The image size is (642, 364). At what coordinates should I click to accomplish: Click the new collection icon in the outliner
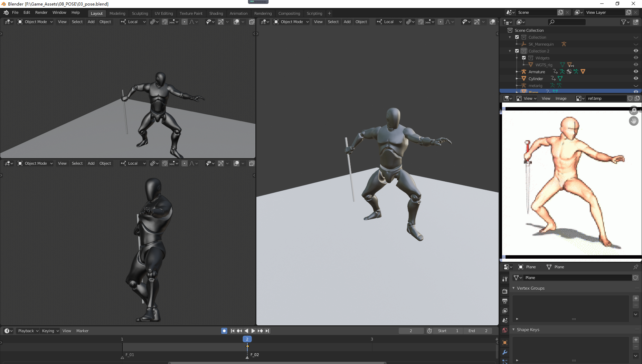(x=636, y=22)
